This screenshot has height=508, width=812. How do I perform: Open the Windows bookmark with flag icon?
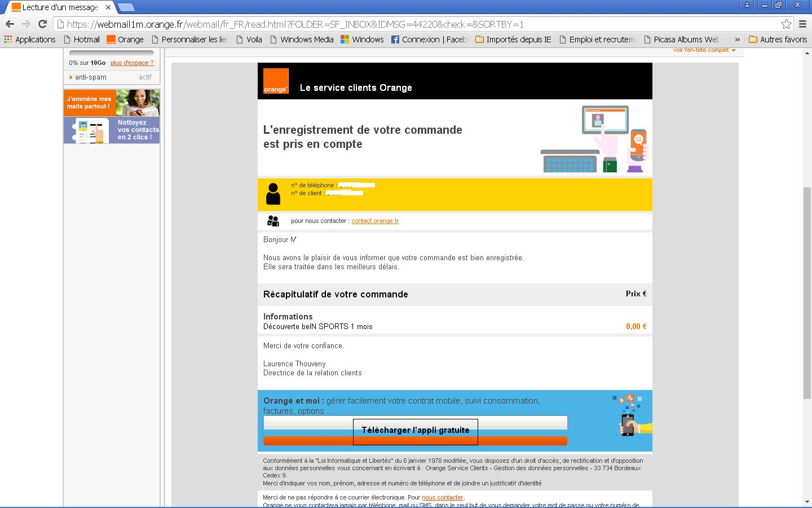pyautogui.click(x=362, y=40)
